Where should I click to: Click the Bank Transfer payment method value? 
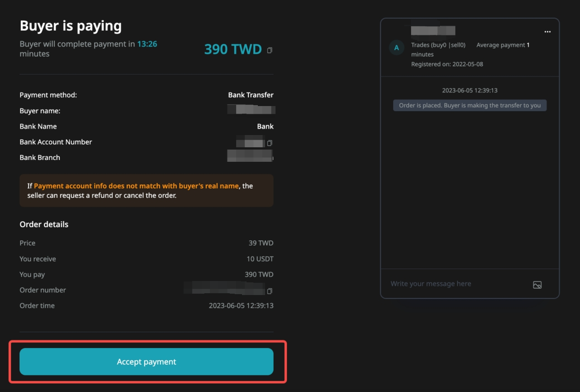click(x=251, y=95)
